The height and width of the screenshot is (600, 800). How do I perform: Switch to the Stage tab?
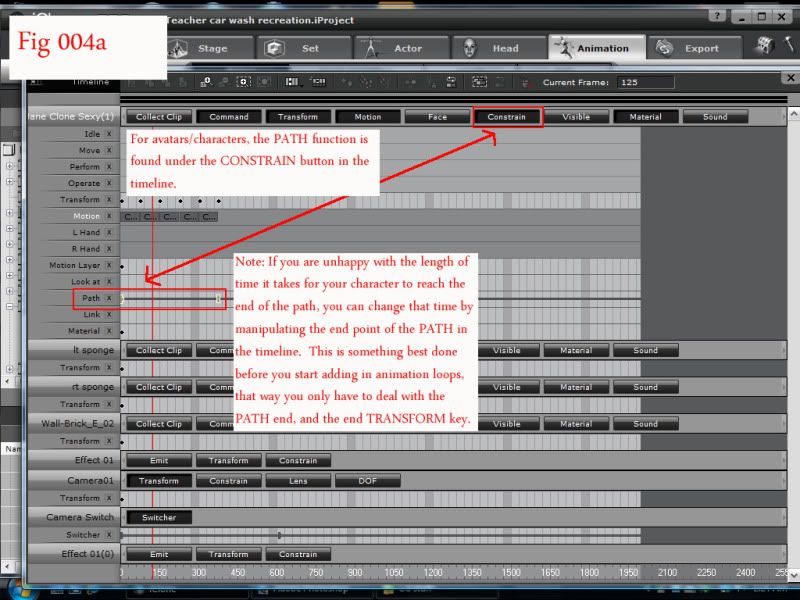(x=210, y=48)
